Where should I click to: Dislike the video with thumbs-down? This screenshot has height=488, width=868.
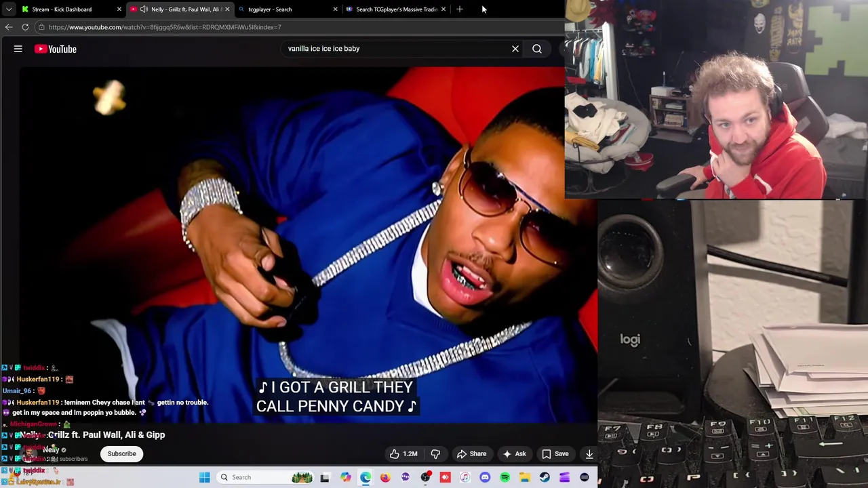click(436, 454)
